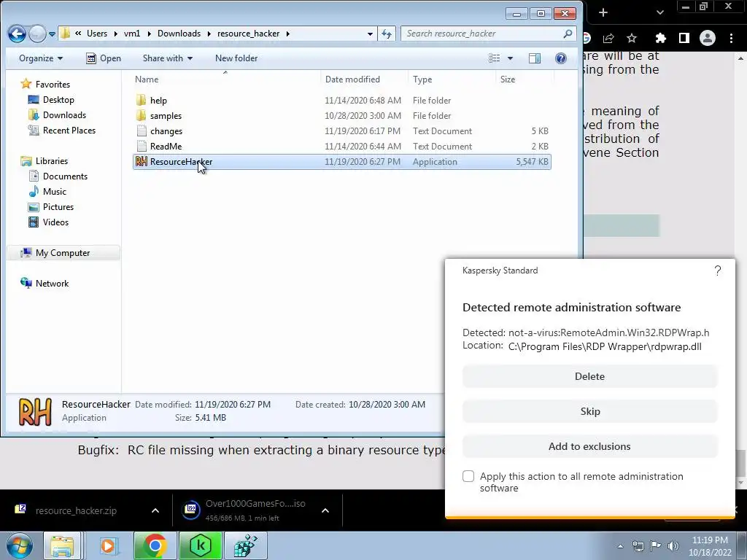Viewport: 747px width, 560px height.
Task: Sort by the Size column header
Action: tap(524, 79)
